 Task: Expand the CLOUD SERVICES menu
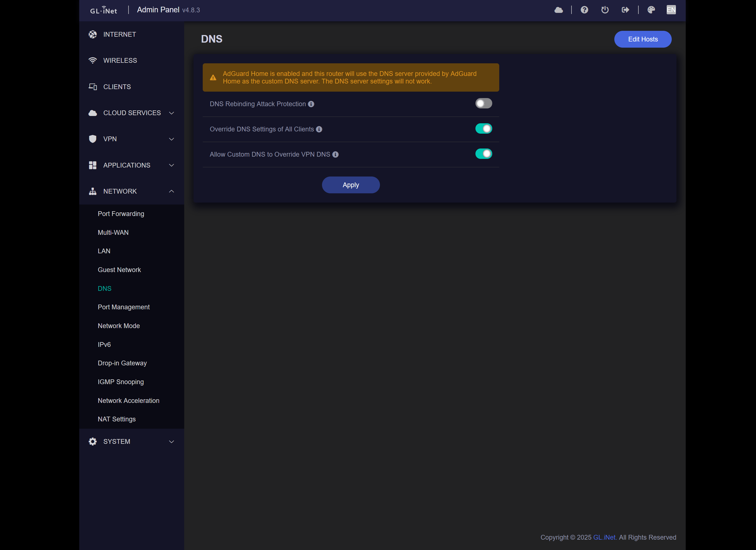[132, 113]
